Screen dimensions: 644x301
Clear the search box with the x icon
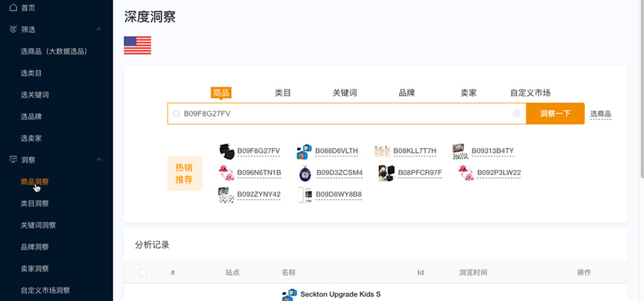(517, 113)
